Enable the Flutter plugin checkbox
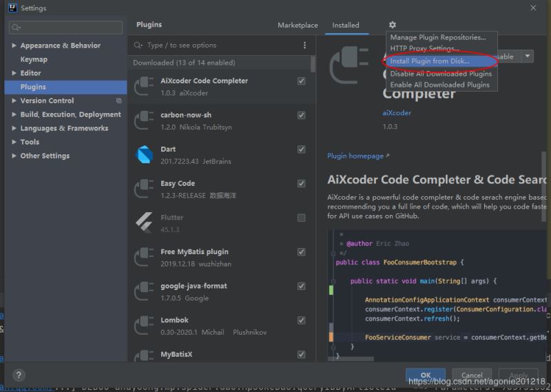The image size is (551, 392). [301, 218]
